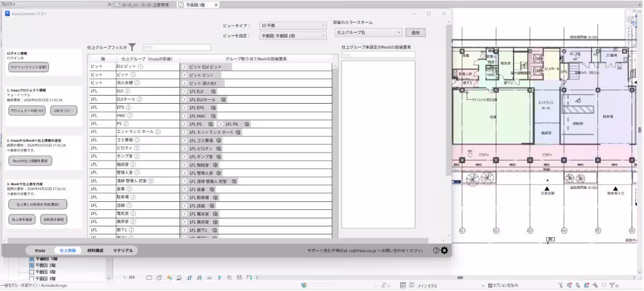Switch to the truss tab
Image resolution: width=644 pixels, height=291 pixels.
[40, 251]
